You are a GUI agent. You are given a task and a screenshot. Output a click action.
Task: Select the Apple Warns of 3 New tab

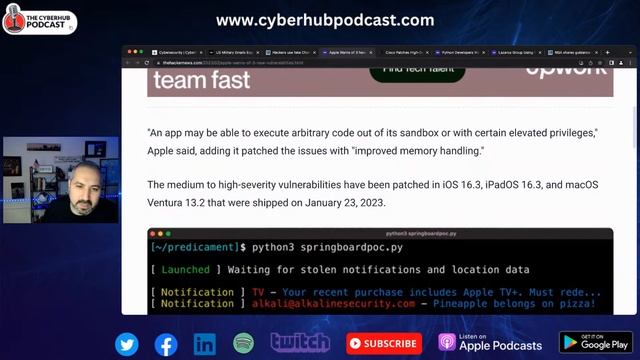point(347,52)
